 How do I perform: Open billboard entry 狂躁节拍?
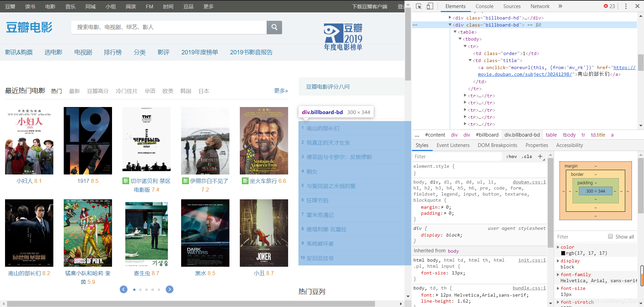click(x=317, y=200)
